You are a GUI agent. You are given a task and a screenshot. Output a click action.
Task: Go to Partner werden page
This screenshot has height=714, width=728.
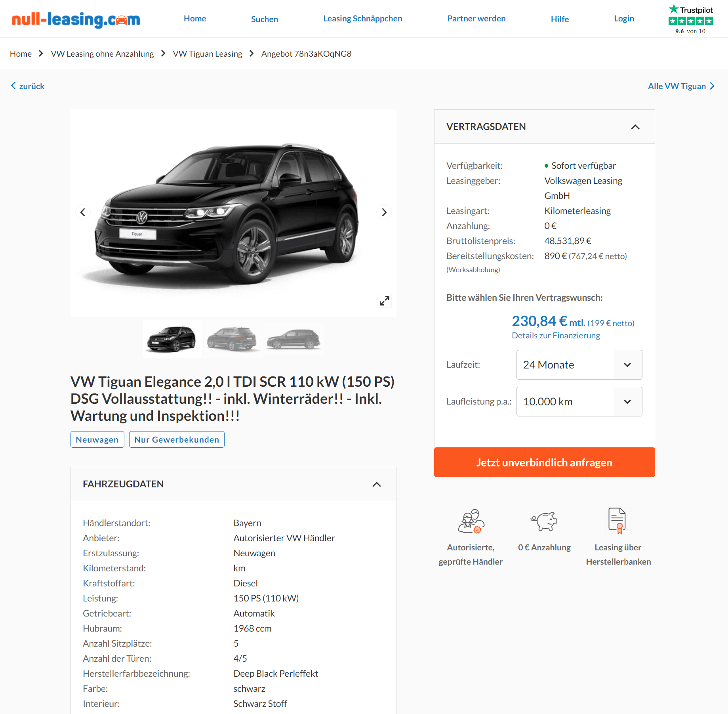(x=476, y=19)
